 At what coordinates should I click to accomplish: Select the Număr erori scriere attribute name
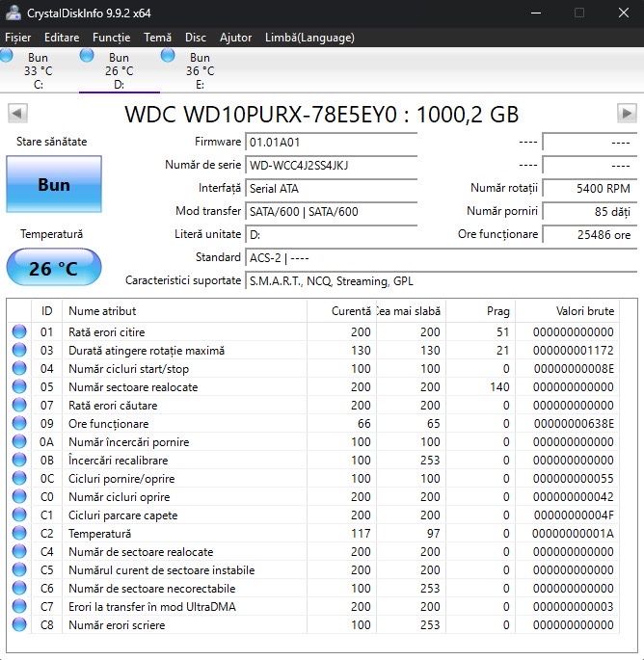(x=117, y=625)
